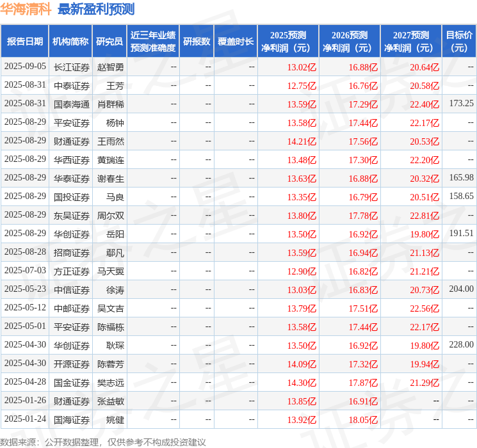Click the 机构简称 column header
This screenshot has height=448, width=477.
coord(70,42)
